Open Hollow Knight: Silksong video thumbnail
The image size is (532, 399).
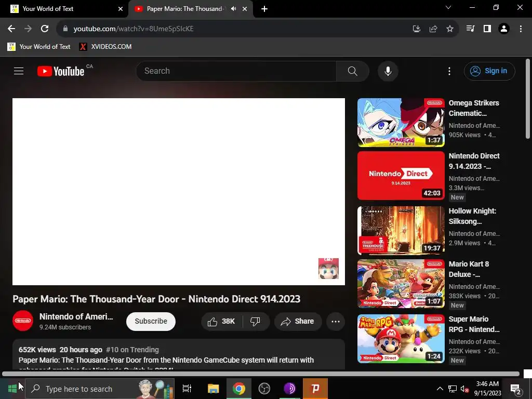click(x=401, y=231)
